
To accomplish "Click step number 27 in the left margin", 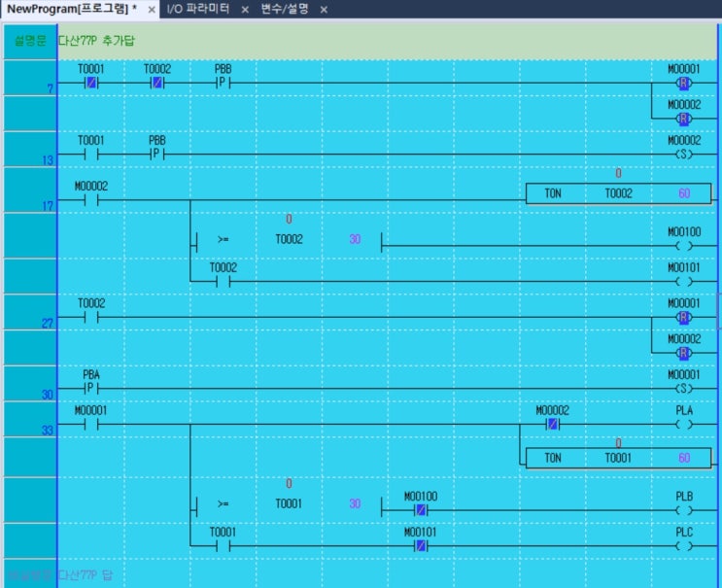I will (48, 324).
